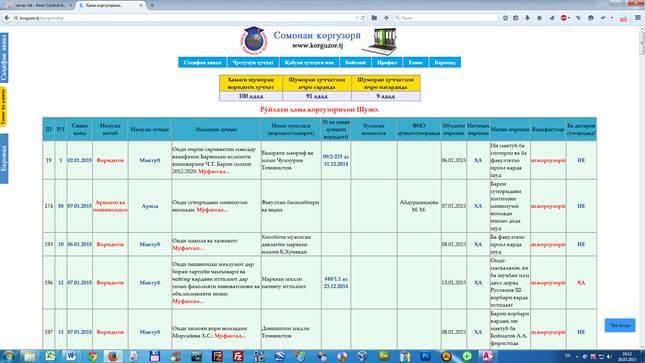Image resolution: width=645 pixels, height=363 pixels.
Task: Select Қабули ҳуҷҷати нав in the navigation bar
Action: pyautogui.click(x=309, y=63)
